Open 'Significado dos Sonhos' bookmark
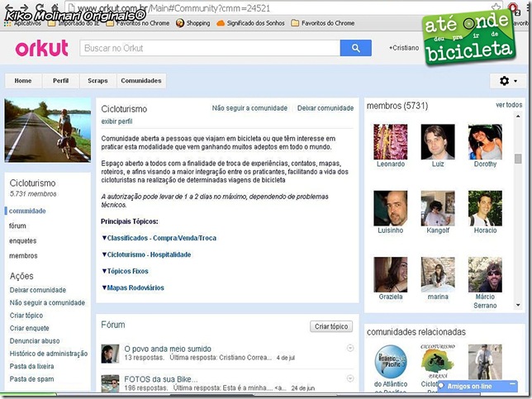532x399 pixels. [251, 23]
